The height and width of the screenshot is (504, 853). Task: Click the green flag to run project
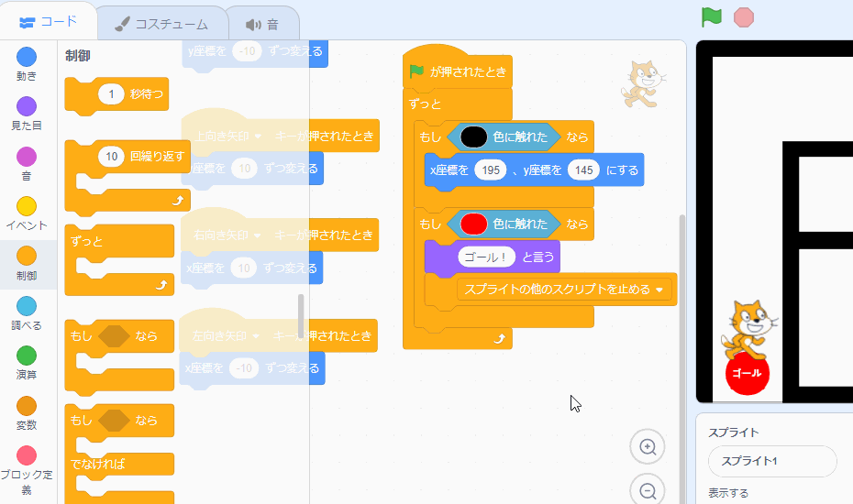click(x=712, y=17)
